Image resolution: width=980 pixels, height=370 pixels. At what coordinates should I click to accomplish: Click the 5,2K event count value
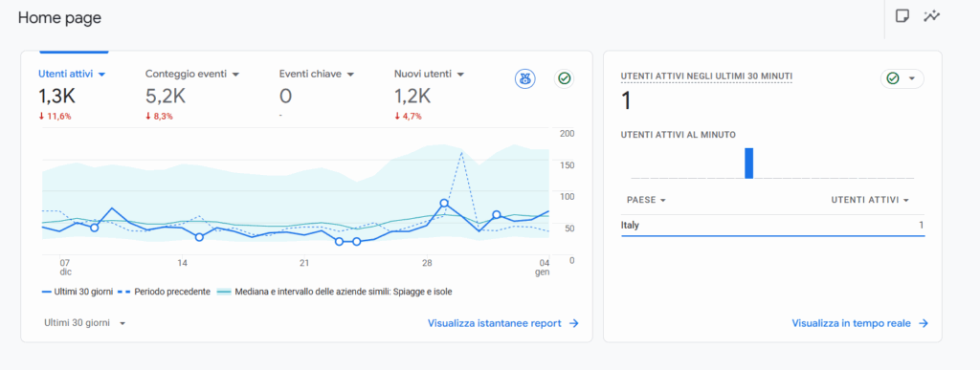click(166, 97)
